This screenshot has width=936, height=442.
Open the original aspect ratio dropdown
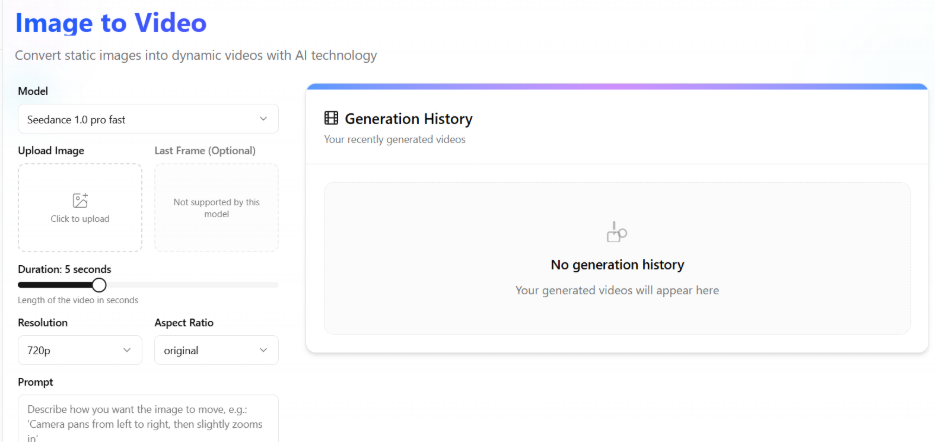point(215,350)
